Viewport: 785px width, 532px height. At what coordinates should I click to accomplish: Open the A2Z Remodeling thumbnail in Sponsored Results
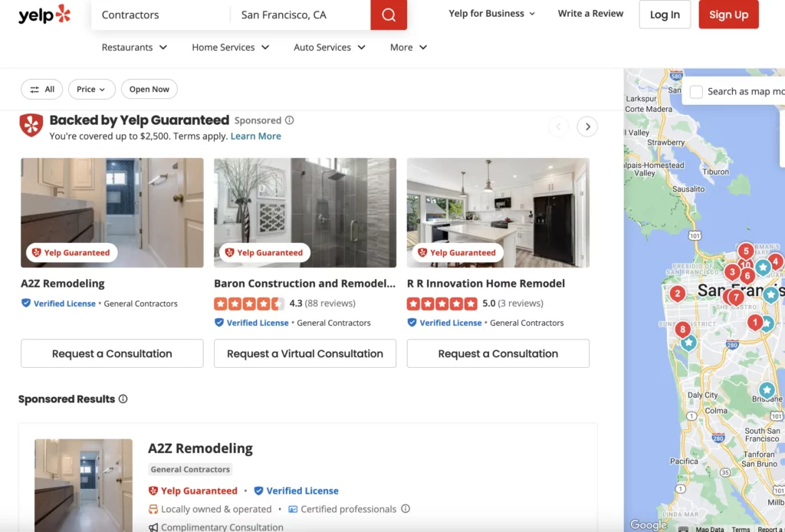click(84, 485)
